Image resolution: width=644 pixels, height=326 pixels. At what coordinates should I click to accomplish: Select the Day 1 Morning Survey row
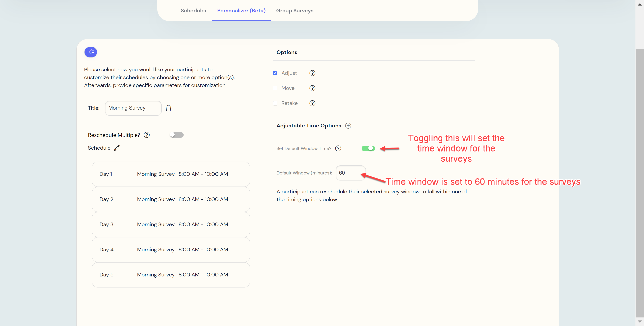tap(171, 174)
